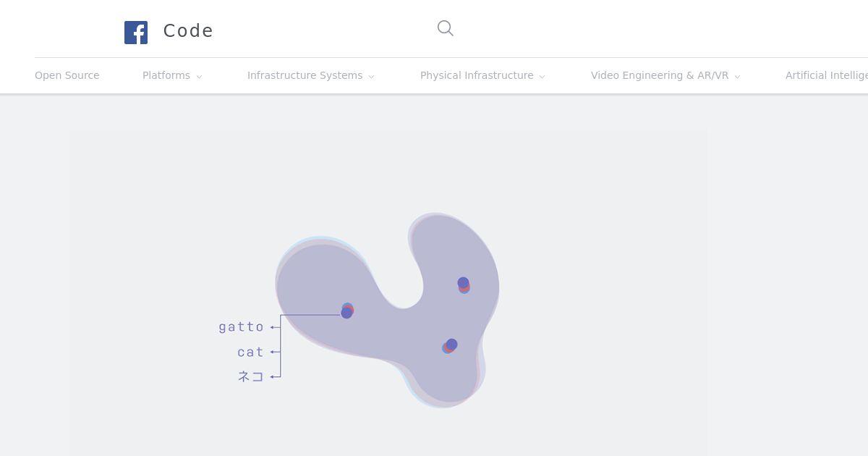Click the upper right dot cluster in blob

tap(464, 285)
